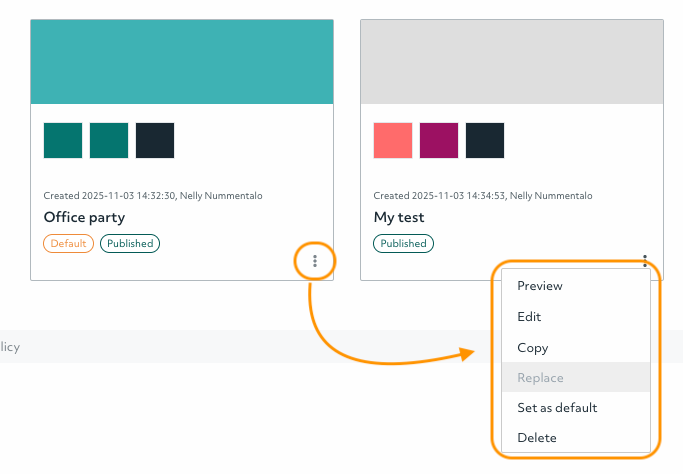This screenshot has height=474, width=683.
Task: Click the greyed-out Replace menu entry
Action: [x=540, y=378]
